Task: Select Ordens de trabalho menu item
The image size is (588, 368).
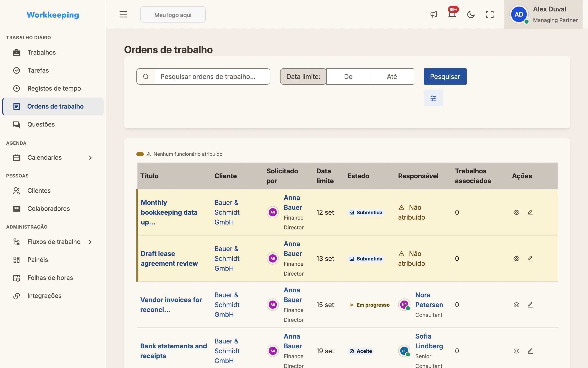Action: tap(53, 106)
